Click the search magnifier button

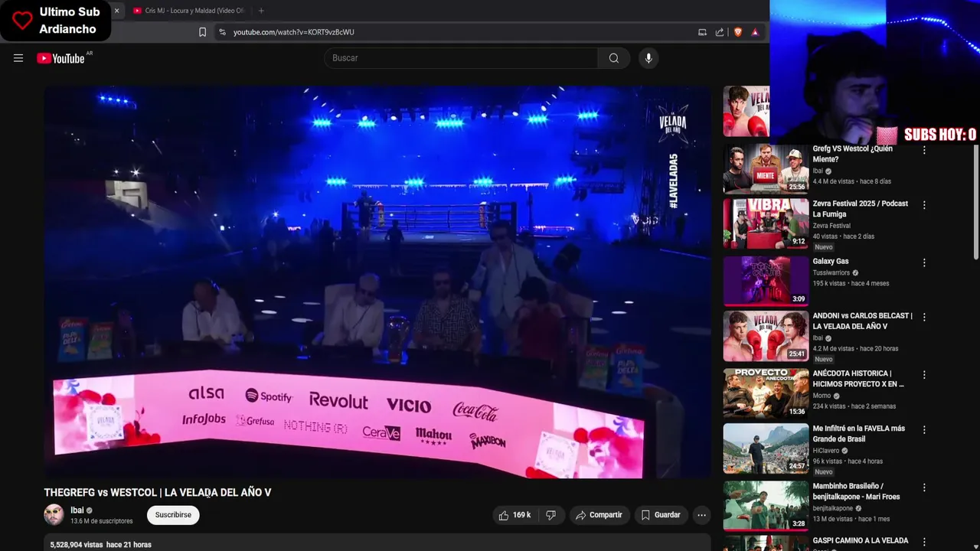click(614, 58)
